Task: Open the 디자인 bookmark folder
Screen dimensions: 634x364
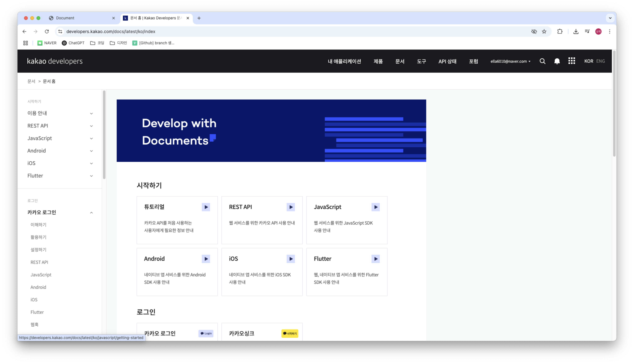Action: click(x=119, y=43)
